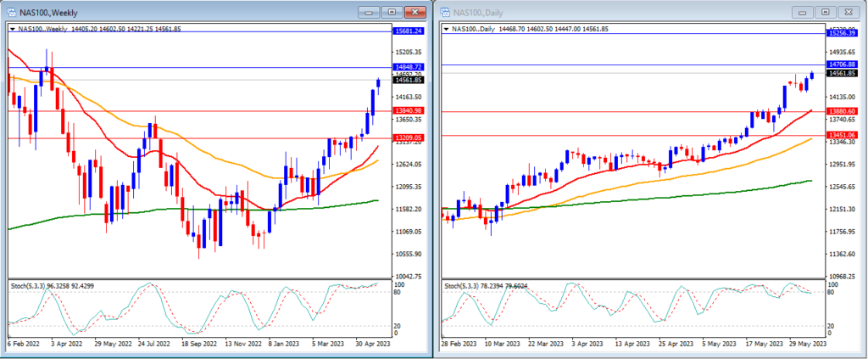Click the chart icon in the Weekly window title bar
This screenshot has width=868, height=359.
[10, 12]
